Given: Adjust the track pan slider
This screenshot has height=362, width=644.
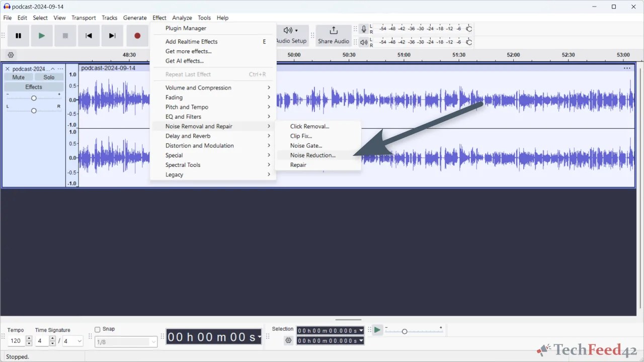Looking at the screenshot, I should coord(34,110).
